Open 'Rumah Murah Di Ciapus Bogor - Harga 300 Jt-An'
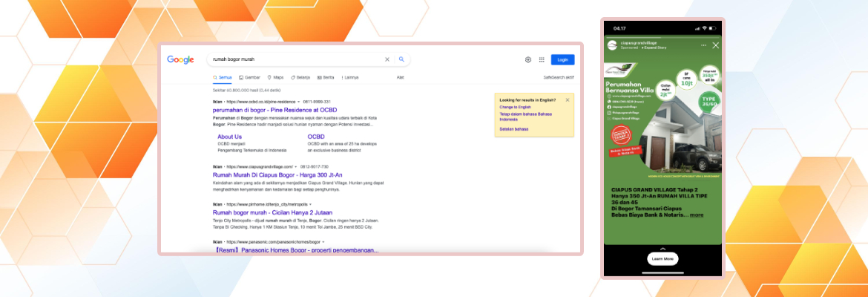The width and height of the screenshot is (868, 297). tap(277, 175)
